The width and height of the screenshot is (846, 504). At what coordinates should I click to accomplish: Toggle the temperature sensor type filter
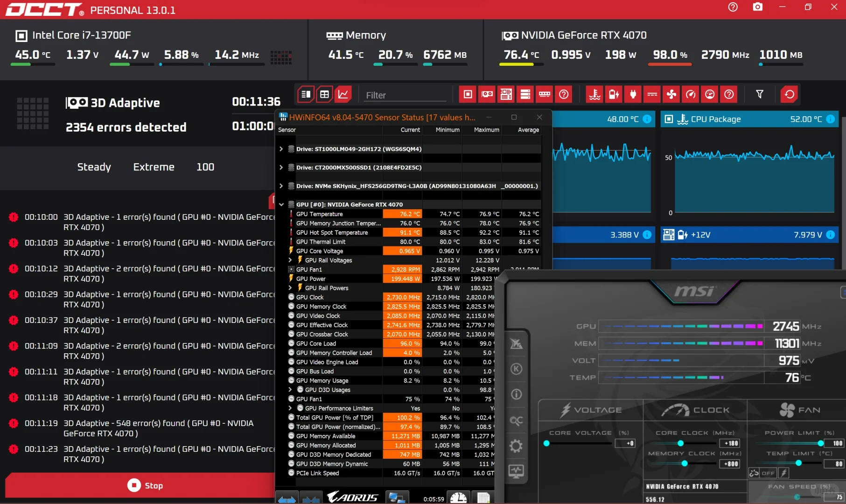(x=594, y=95)
